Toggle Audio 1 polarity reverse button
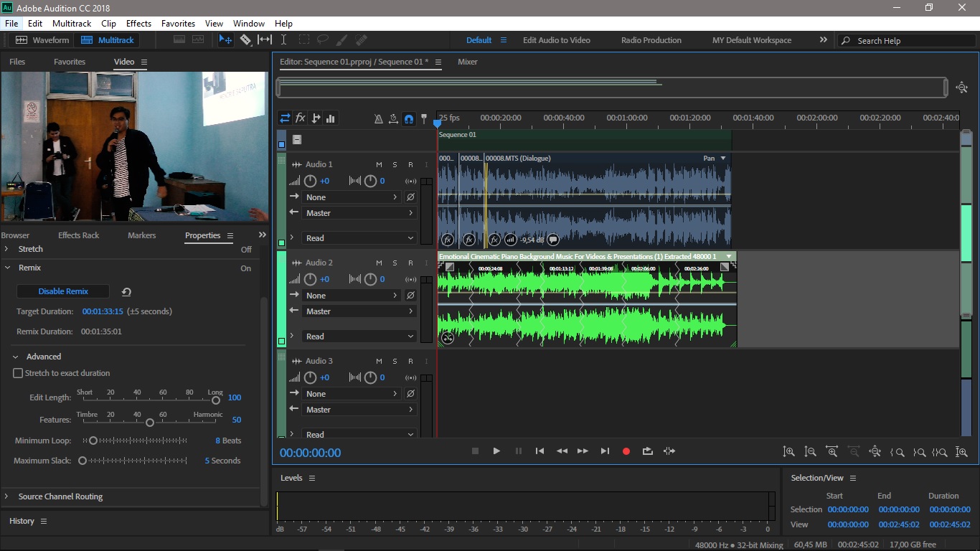 click(x=410, y=197)
